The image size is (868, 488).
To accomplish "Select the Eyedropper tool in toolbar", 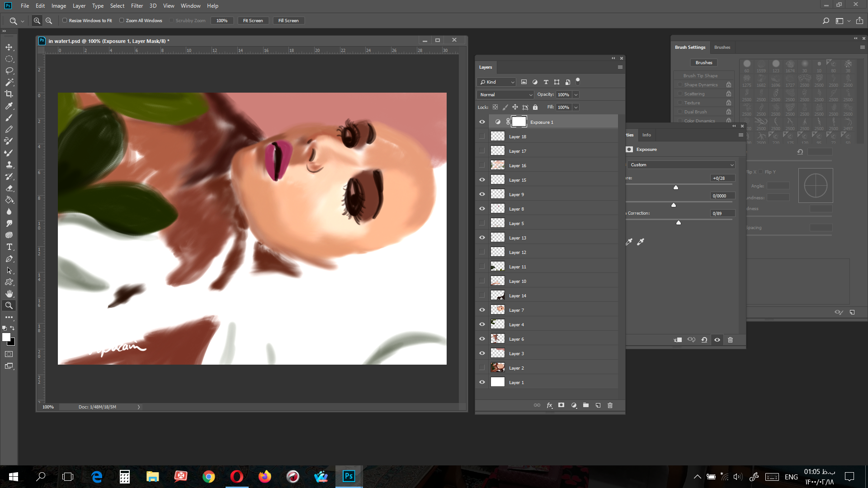I will pyautogui.click(x=9, y=106).
